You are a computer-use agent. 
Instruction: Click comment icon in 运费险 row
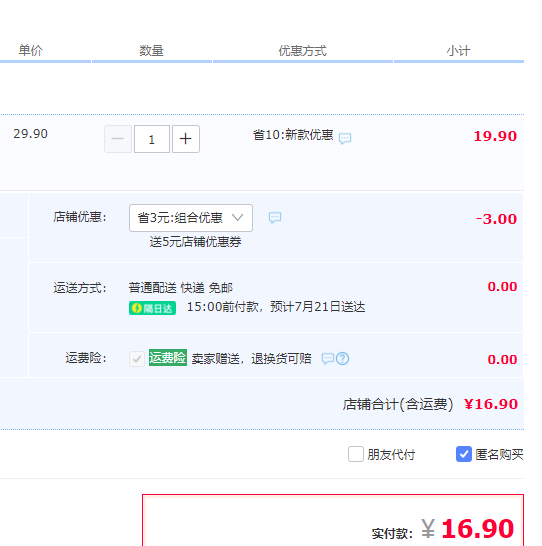328,359
